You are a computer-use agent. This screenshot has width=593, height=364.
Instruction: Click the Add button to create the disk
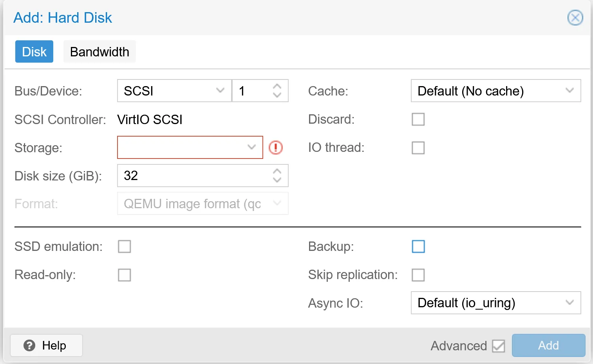(x=548, y=345)
